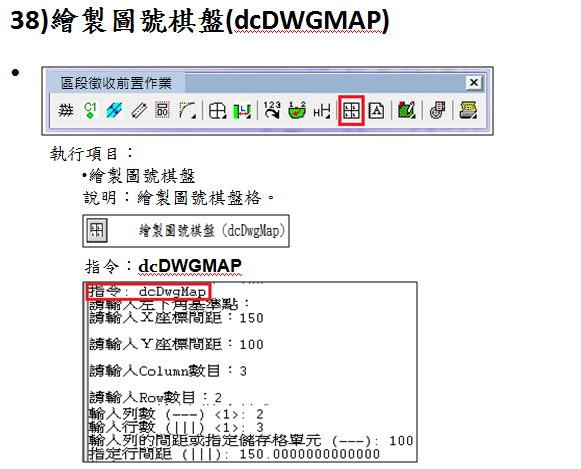Click the blue diagonal stripes icon
581x469 pixels.
click(x=114, y=110)
